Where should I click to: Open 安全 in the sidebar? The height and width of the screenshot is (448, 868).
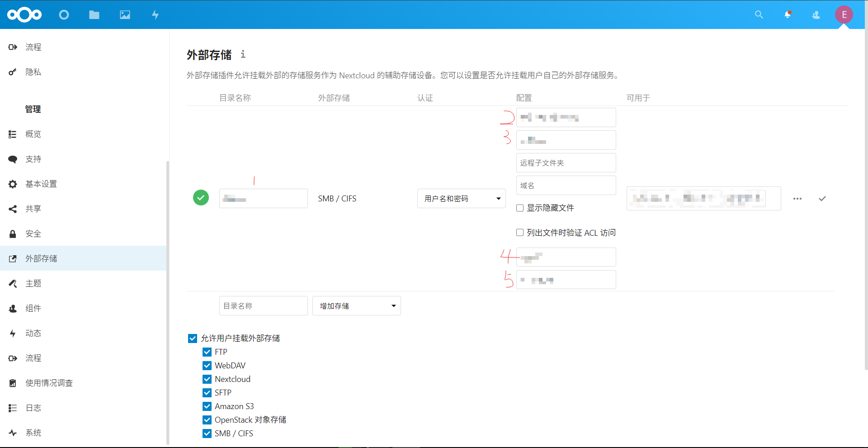[x=83, y=234]
